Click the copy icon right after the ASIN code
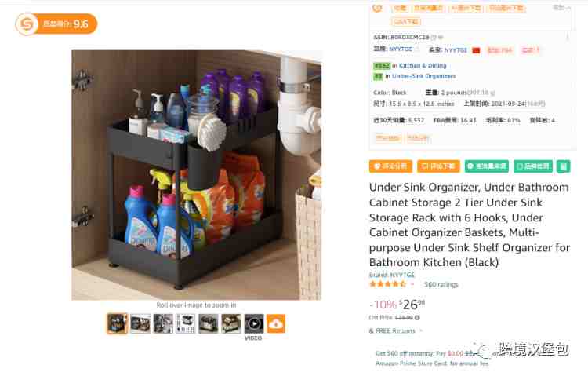The height and width of the screenshot is (376, 588). 434,37
